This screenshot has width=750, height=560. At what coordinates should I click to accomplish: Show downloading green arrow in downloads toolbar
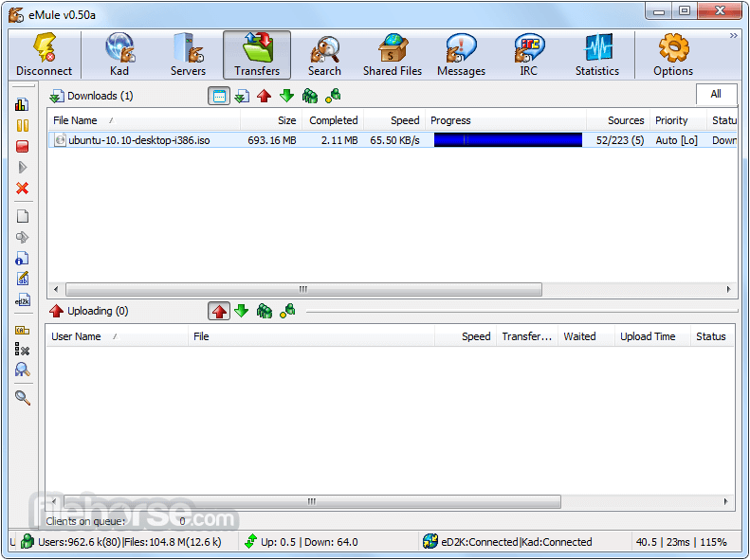click(x=286, y=96)
